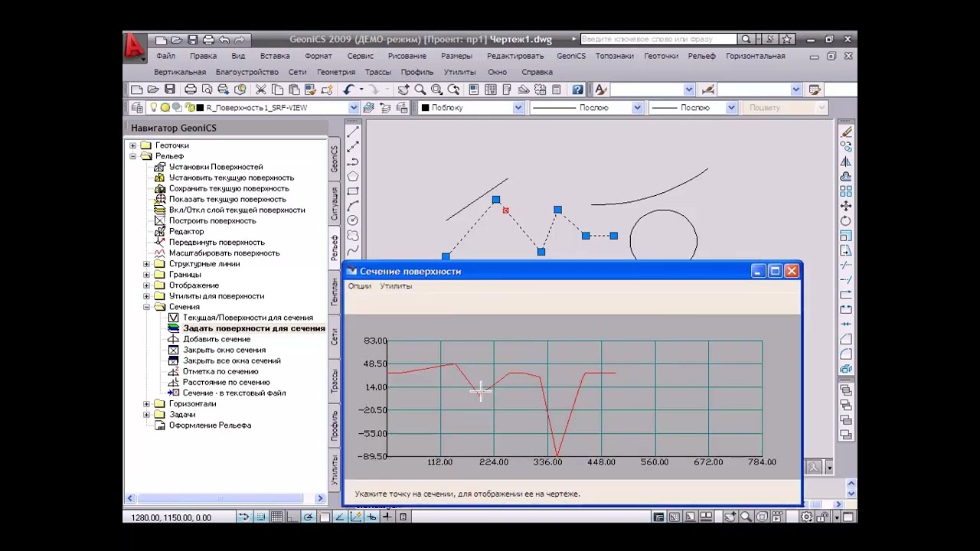Expand the 'Горизонтали' folder
Image resolution: width=980 pixels, height=551 pixels.
point(146,404)
